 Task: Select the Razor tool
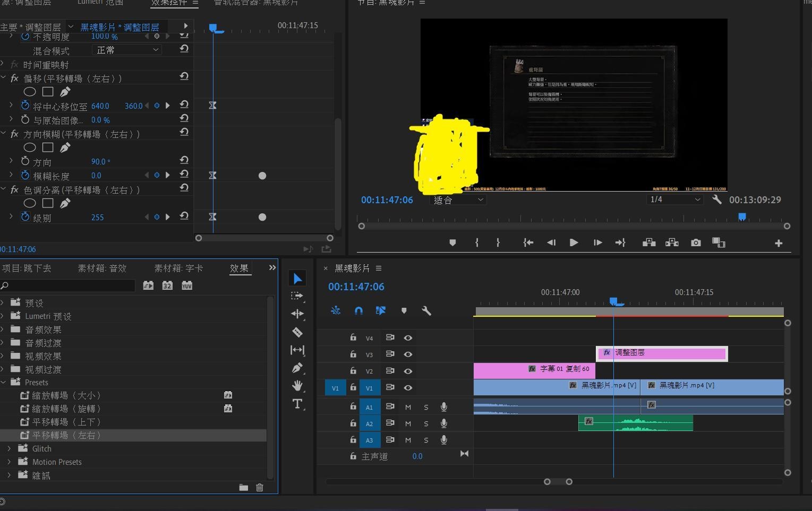coord(297,332)
